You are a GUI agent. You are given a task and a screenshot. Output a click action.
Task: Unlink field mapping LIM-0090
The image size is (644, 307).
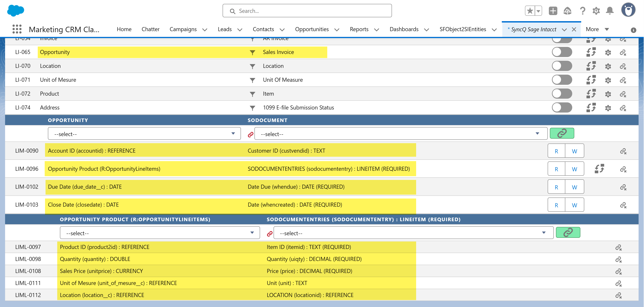[x=623, y=151]
